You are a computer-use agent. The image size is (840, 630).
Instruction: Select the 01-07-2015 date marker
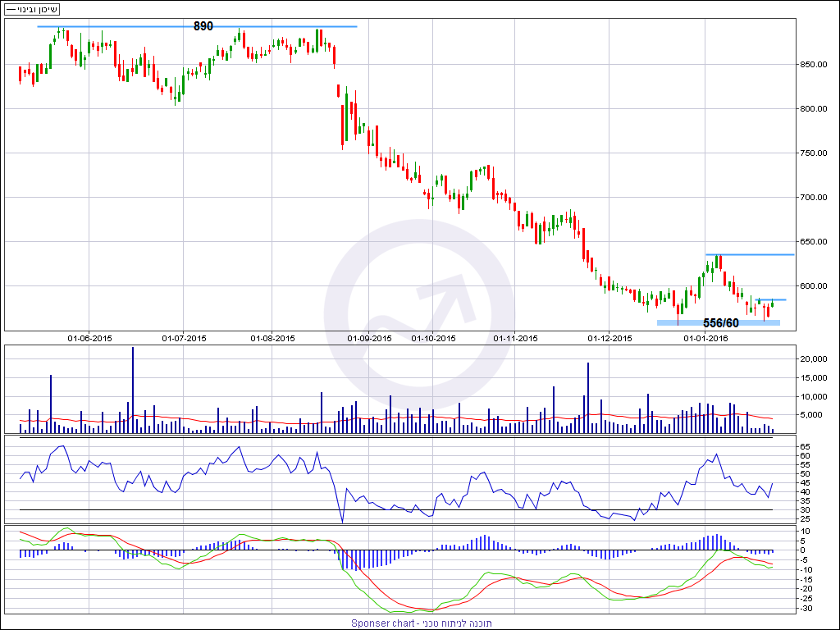click(x=184, y=338)
